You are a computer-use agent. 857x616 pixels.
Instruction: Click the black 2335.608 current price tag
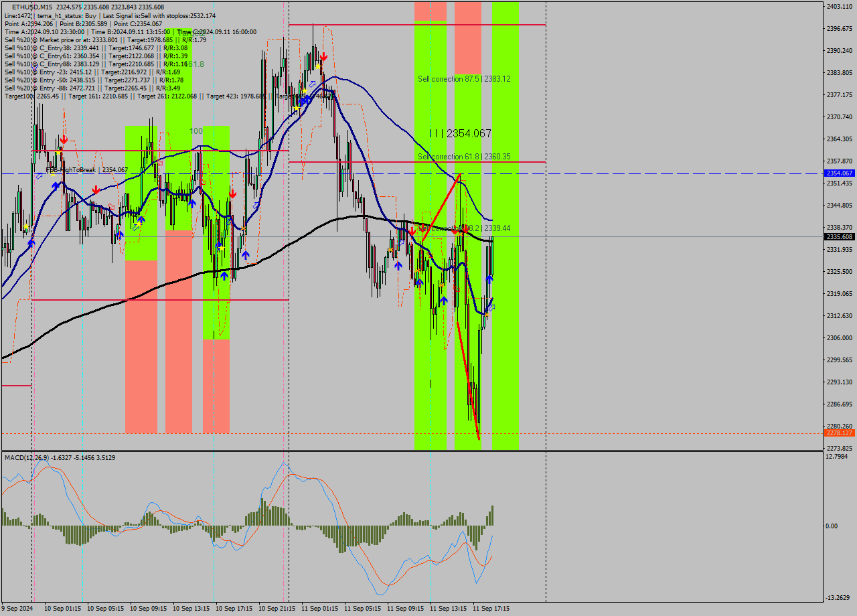(x=840, y=236)
